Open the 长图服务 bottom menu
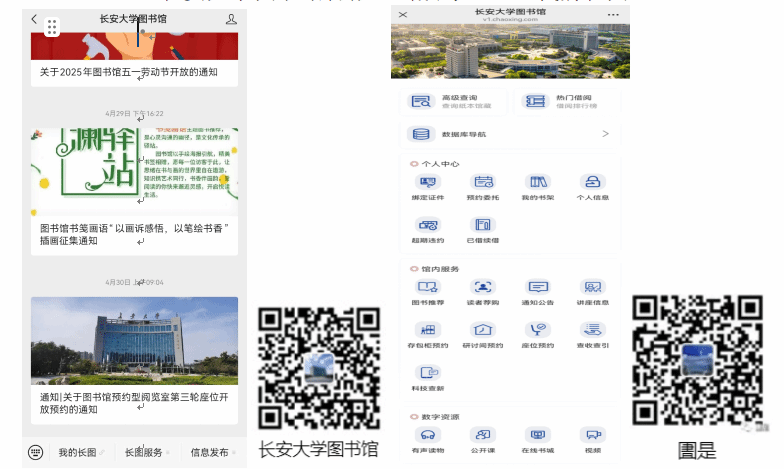Screen dimensions: 784x469 (144, 452)
